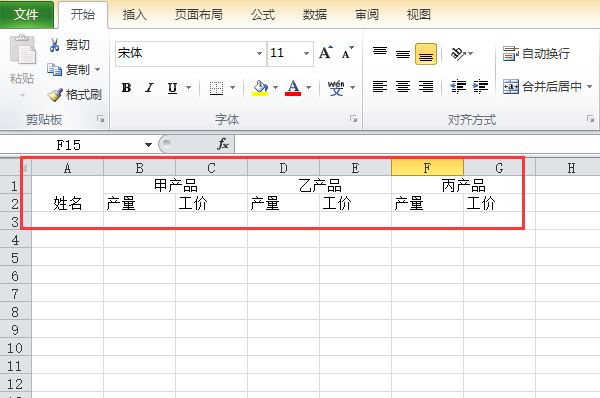This screenshot has height=398, width=600.
Task: Decrease font size with the small A icon
Action: point(347,53)
